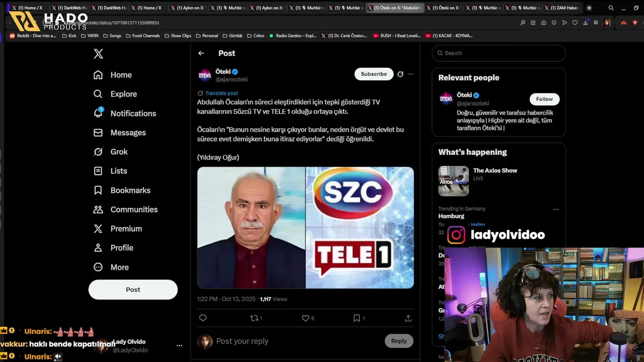Click the browser tab search magnifier icon
Image resolution: width=644 pixels, height=362 pixels.
pos(611,8)
